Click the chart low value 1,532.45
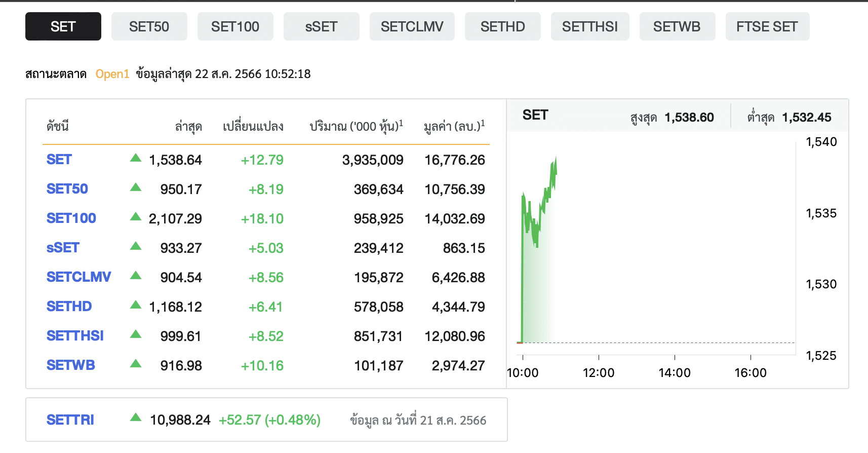 tap(807, 118)
